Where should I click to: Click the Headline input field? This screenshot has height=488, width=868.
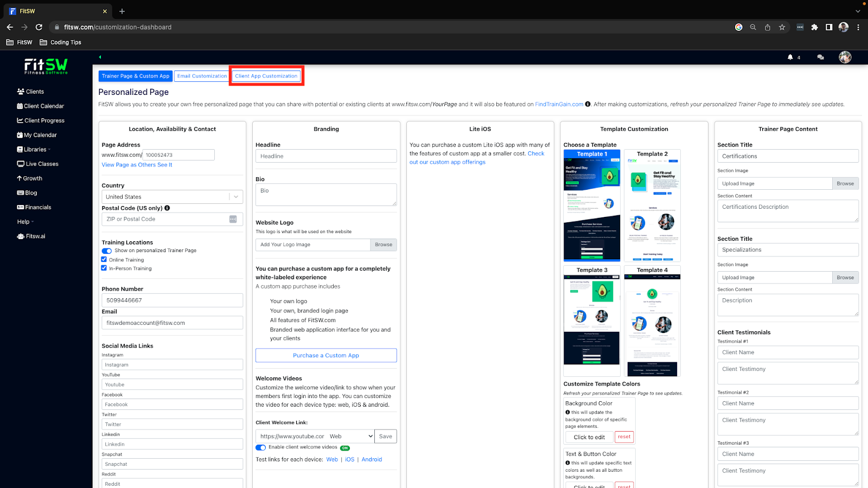pyautogui.click(x=326, y=156)
